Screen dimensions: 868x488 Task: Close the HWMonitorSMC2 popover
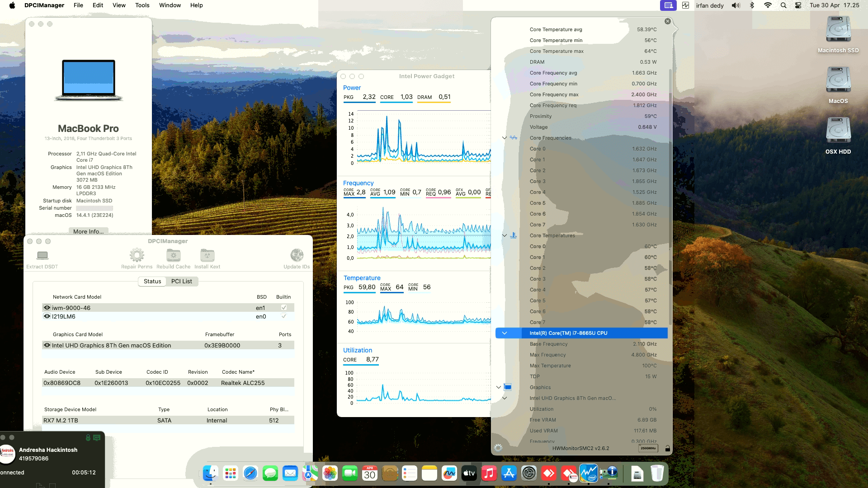[668, 21]
